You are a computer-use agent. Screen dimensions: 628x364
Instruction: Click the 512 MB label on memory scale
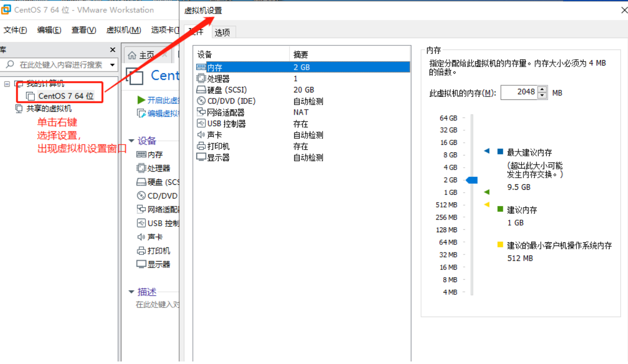click(446, 205)
